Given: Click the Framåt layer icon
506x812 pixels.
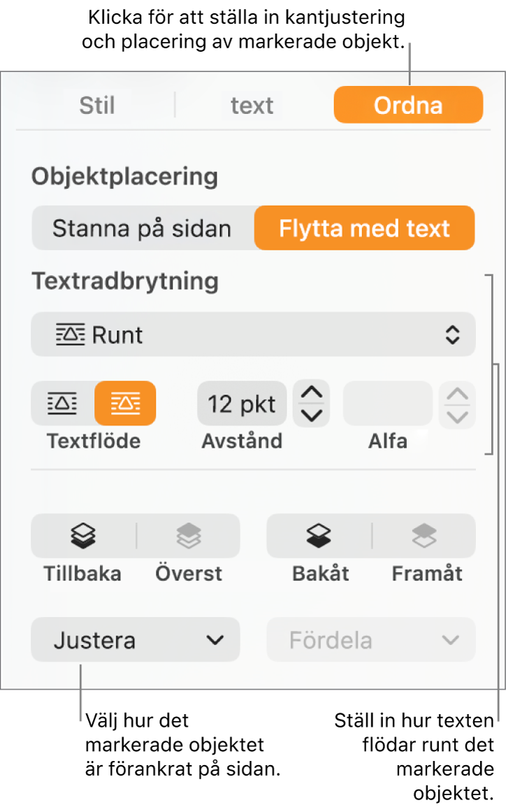Looking at the screenshot, I should click(424, 536).
